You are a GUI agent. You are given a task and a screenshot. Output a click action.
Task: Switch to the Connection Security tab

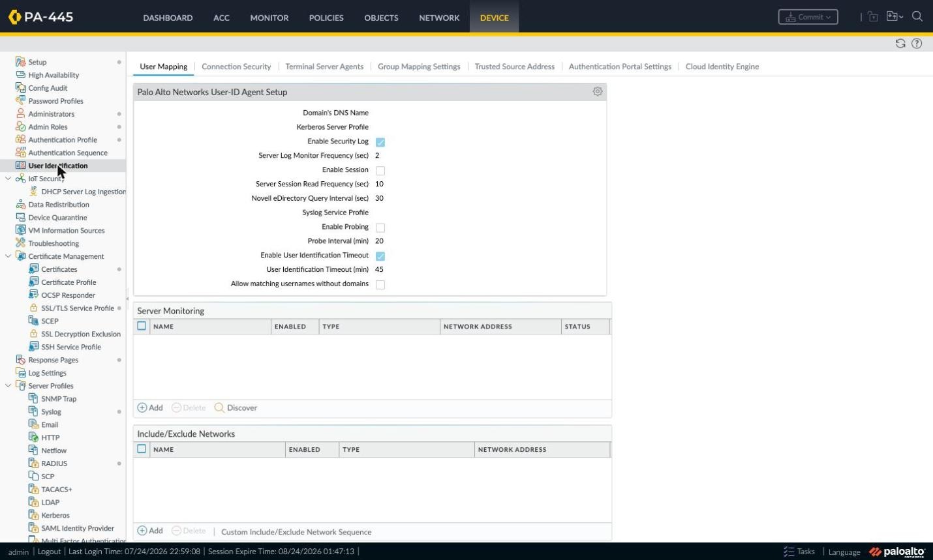pos(236,66)
